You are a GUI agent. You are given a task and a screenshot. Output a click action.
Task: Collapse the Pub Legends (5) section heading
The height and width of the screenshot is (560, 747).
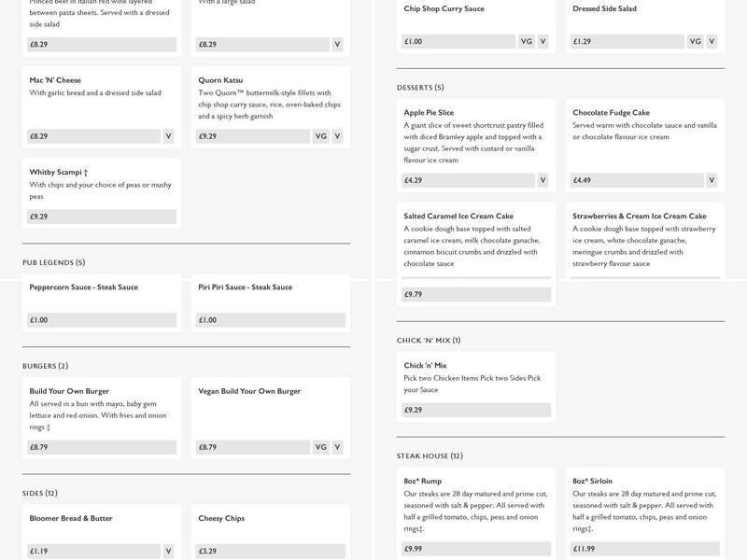[x=54, y=262]
